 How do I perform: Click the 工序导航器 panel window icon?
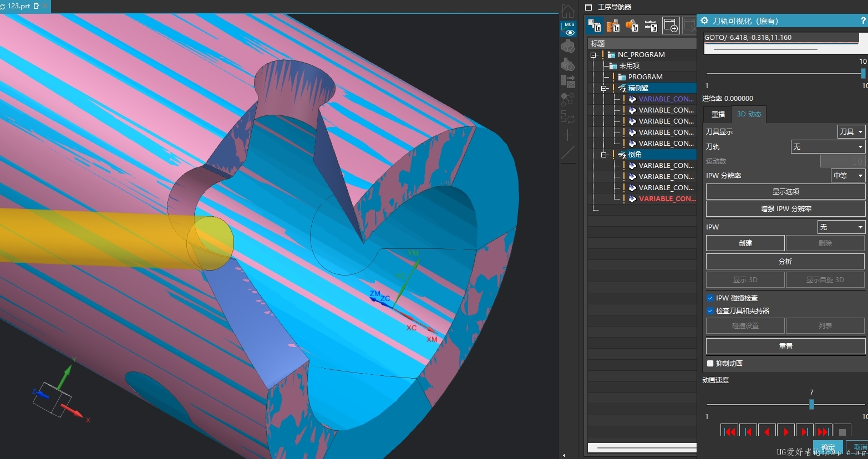(x=589, y=7)
